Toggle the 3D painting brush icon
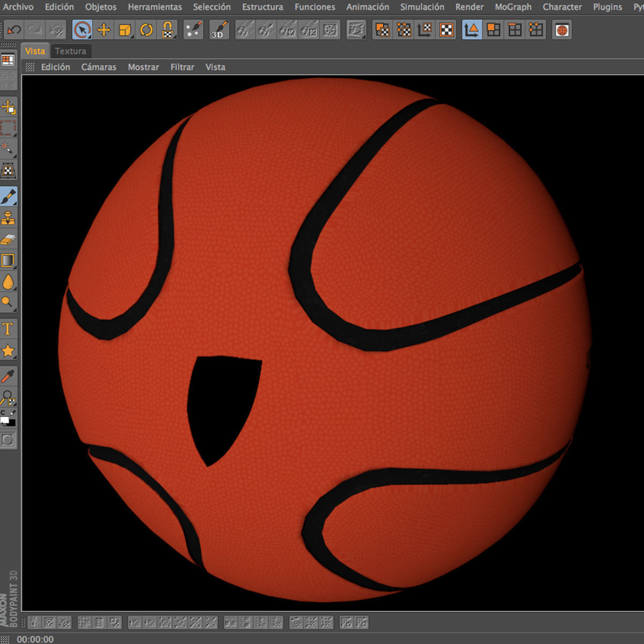 [218, 30]
